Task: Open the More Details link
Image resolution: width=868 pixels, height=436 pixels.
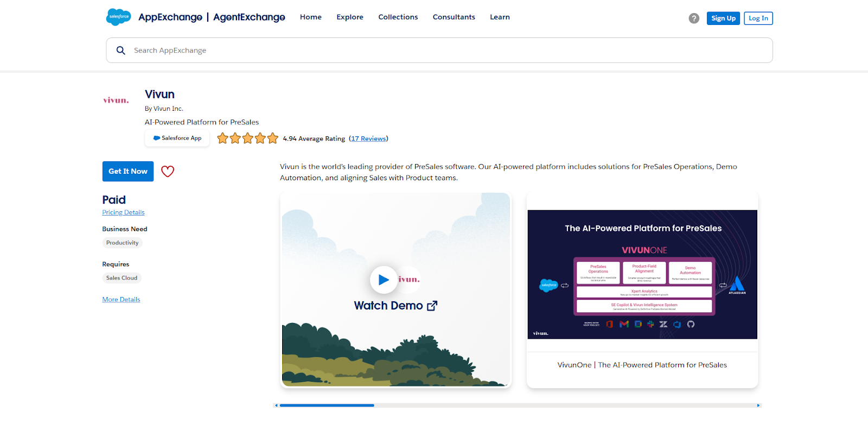Action: (x=121, y=300)
